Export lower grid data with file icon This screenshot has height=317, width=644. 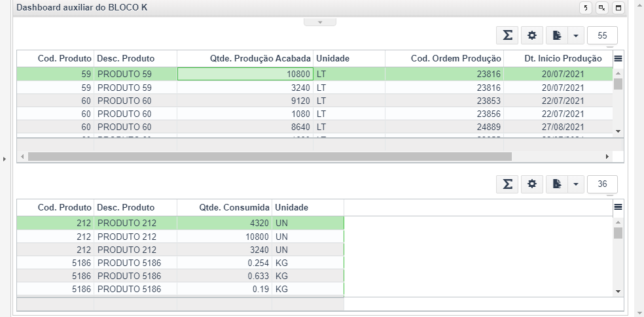pos(557,184)
